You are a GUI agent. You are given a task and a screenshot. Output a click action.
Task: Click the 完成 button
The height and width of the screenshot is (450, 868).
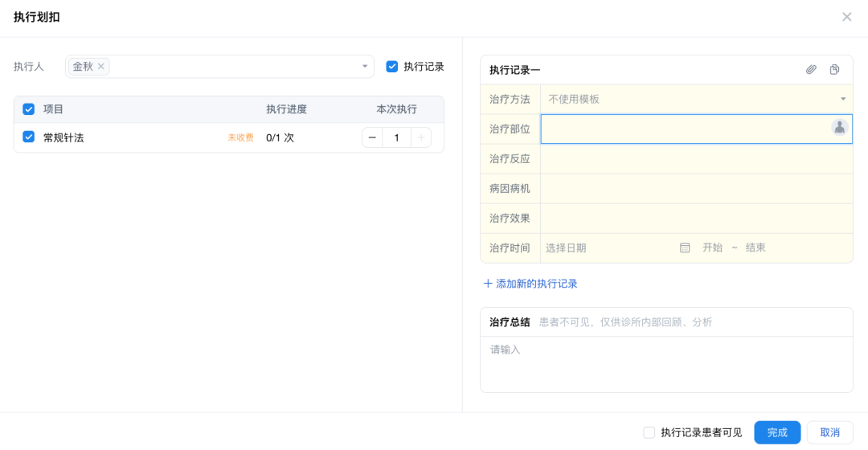pyautogui.click(x=777, y=432)
